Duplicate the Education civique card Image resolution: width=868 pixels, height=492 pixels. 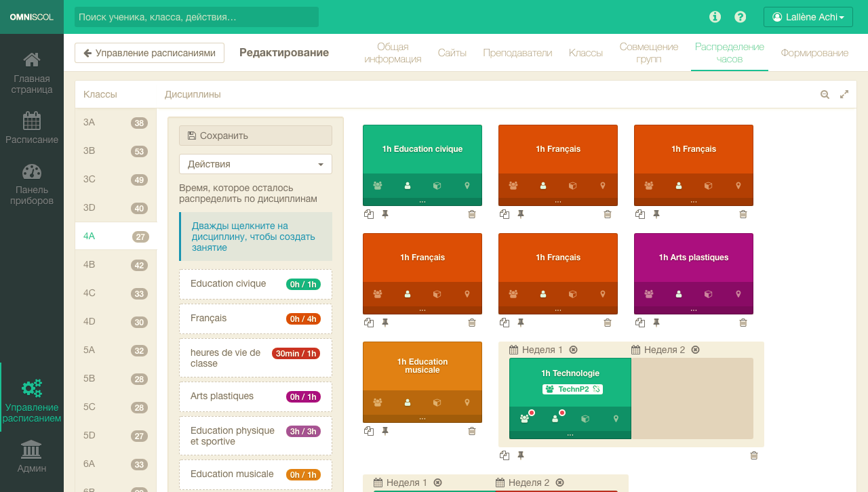pyautogui.click(x=369, y=214)
